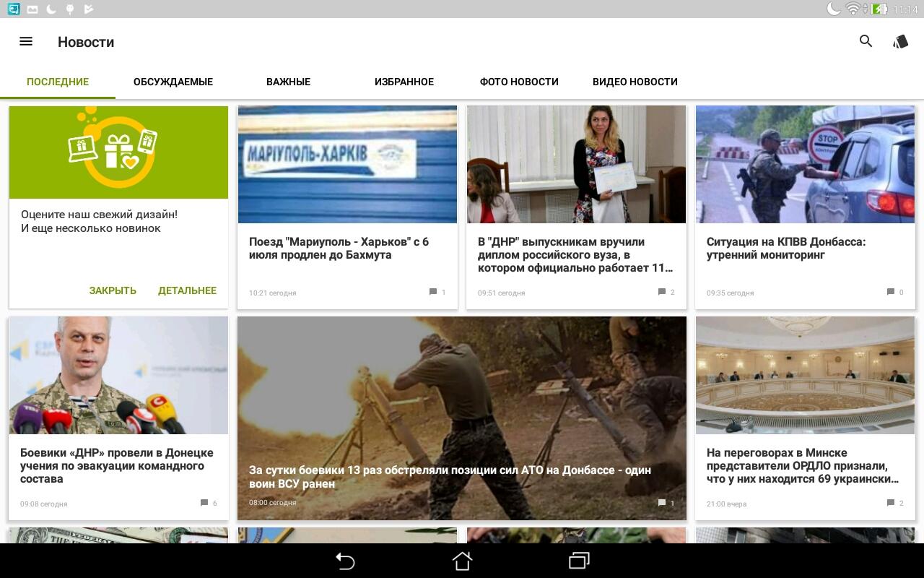Viewport: 924px width, 578px height.
Task: Tap the Android back navigation button
Action: pos(345,561)
